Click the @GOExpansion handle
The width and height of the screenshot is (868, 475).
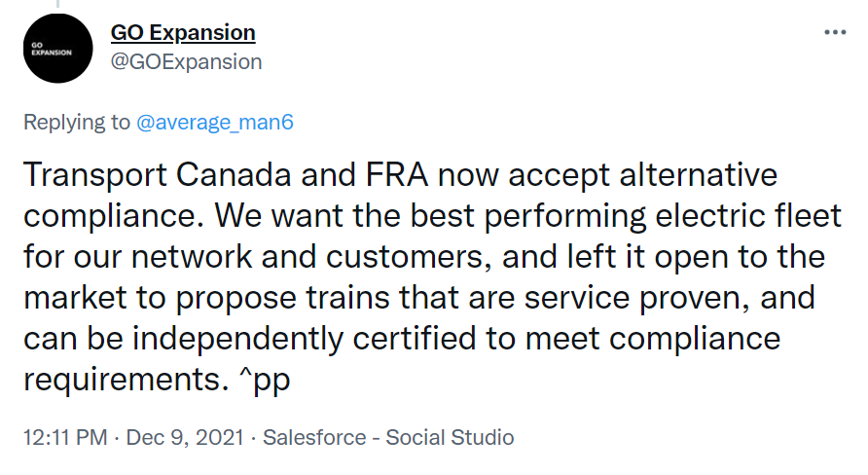186,61
